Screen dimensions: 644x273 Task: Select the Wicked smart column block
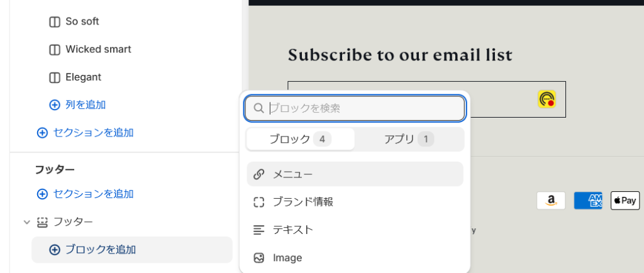click(98, 49)
